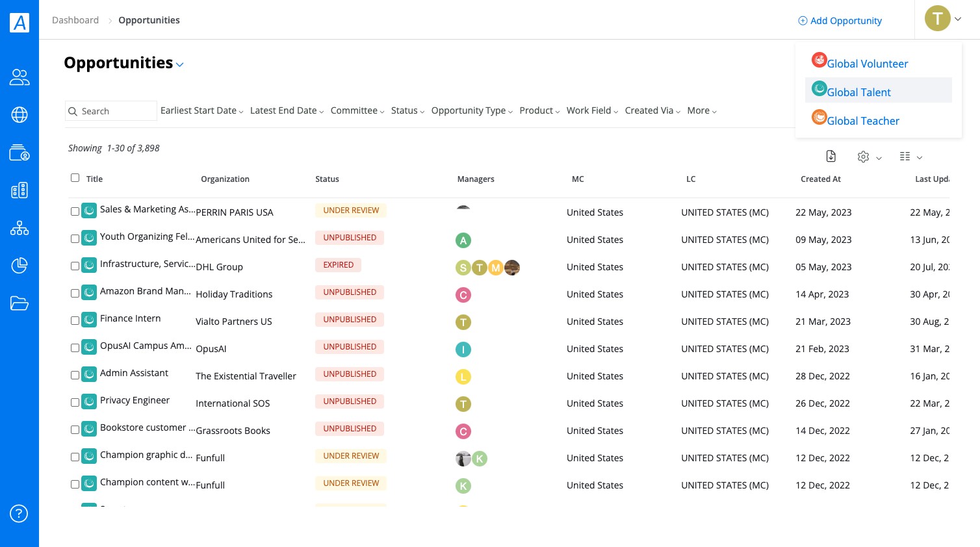Expand the Committee filter dropdown
Screen dimensions: 980x547
point(357,110)
